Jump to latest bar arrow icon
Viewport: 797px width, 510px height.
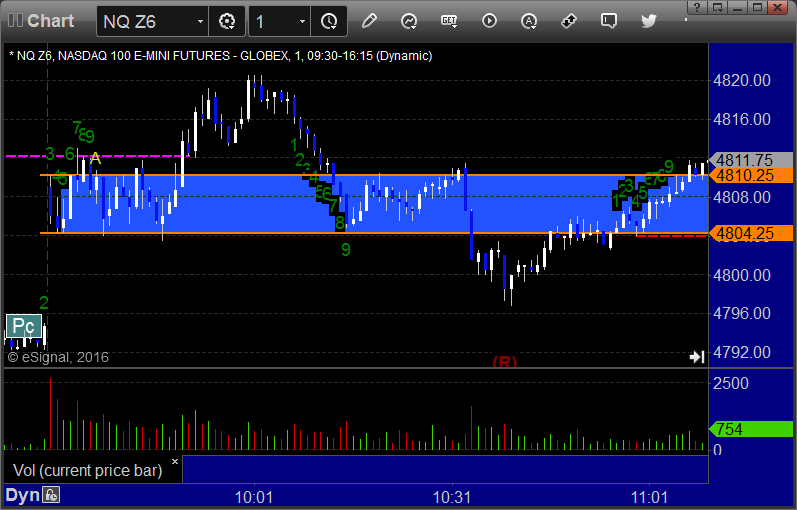coord(697,357)
